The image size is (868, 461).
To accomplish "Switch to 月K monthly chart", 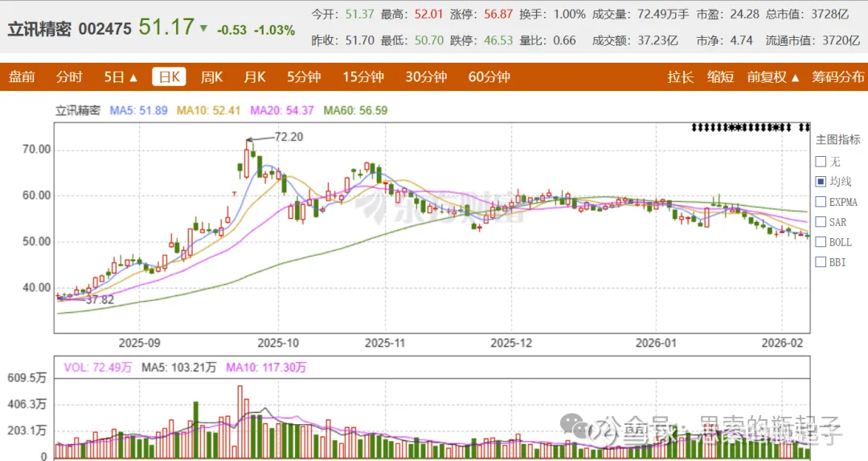I will [x=255, y=77].
